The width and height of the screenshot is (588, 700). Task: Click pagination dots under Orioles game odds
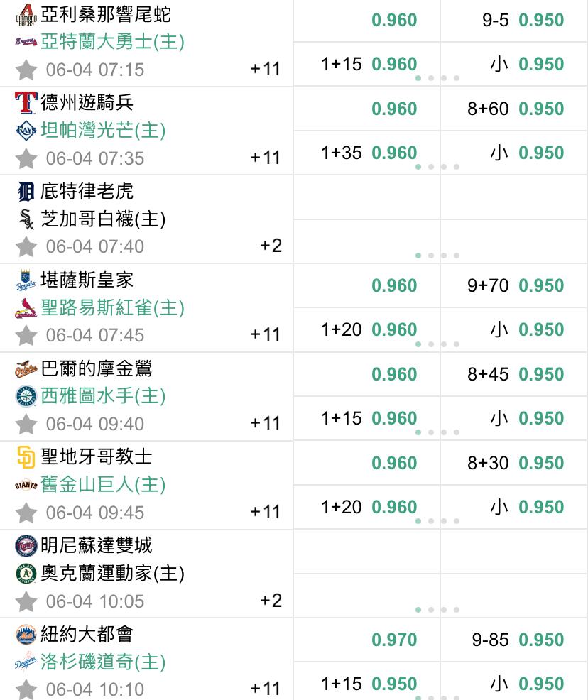coord(437,432)
